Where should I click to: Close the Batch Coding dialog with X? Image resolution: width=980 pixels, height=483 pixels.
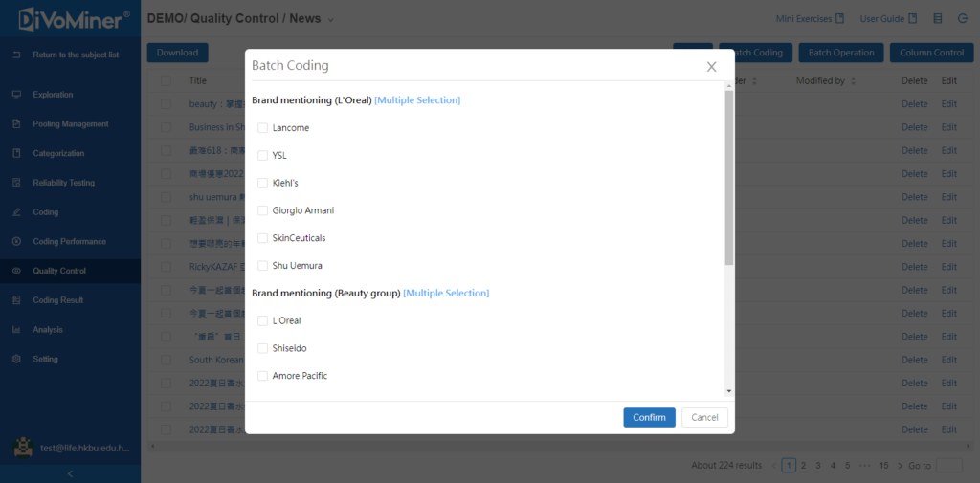tap(711, 67)
